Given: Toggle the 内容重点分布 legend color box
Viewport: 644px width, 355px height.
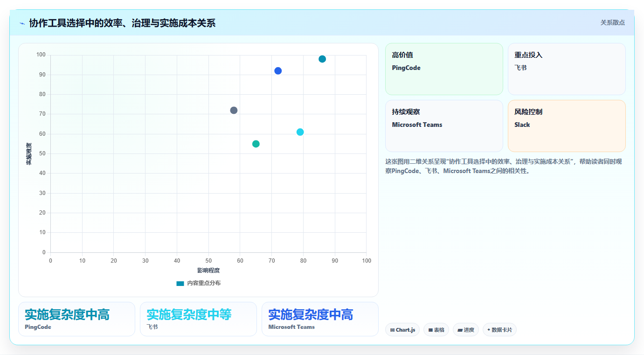Looking at the screenshot, I should (180, 283).
